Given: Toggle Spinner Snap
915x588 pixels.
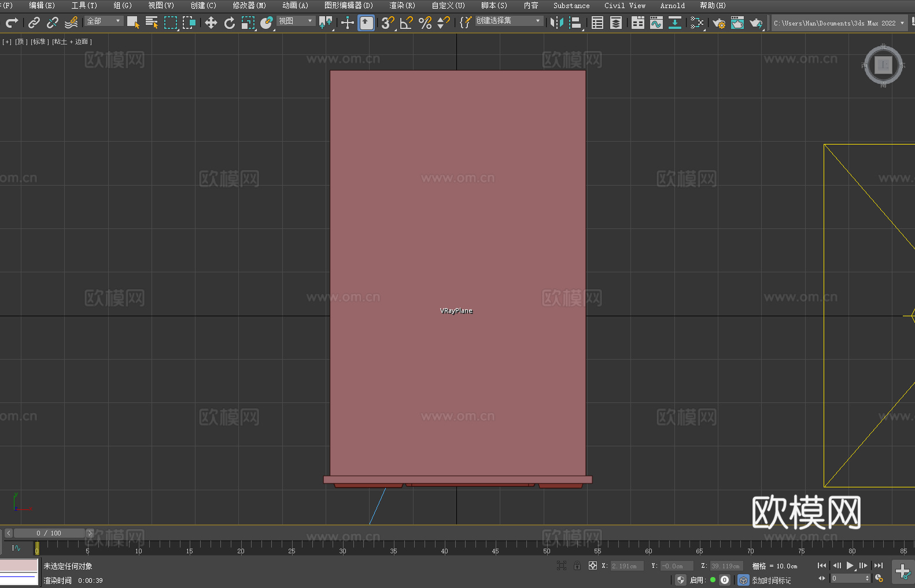Looking at the screenshot, I should click(444, 23).
